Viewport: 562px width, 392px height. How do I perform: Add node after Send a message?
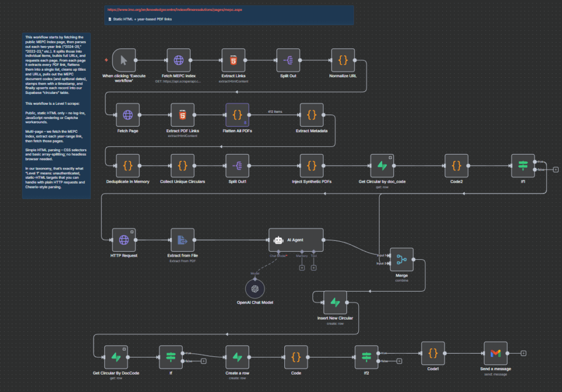tap(524, 353)
